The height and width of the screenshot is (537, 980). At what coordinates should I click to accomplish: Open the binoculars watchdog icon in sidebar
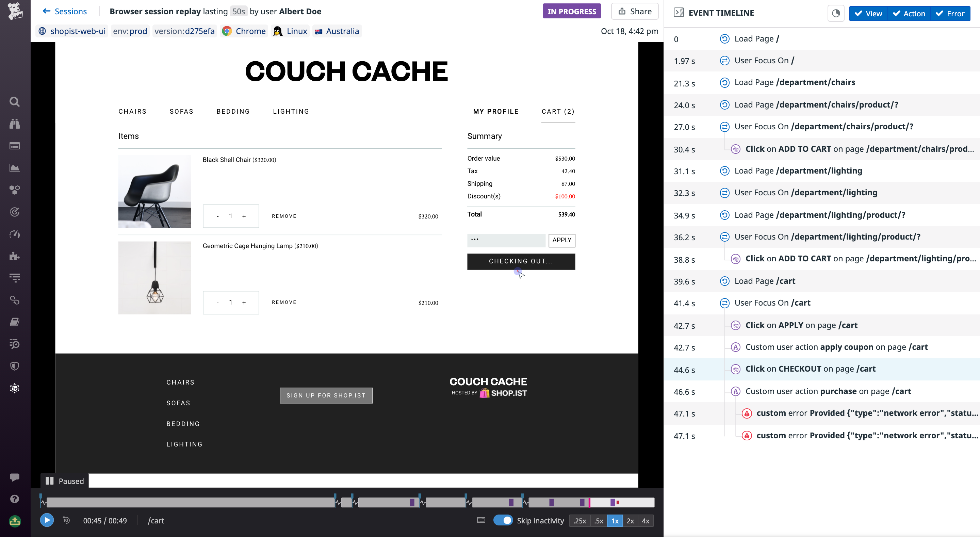(14, 124)
